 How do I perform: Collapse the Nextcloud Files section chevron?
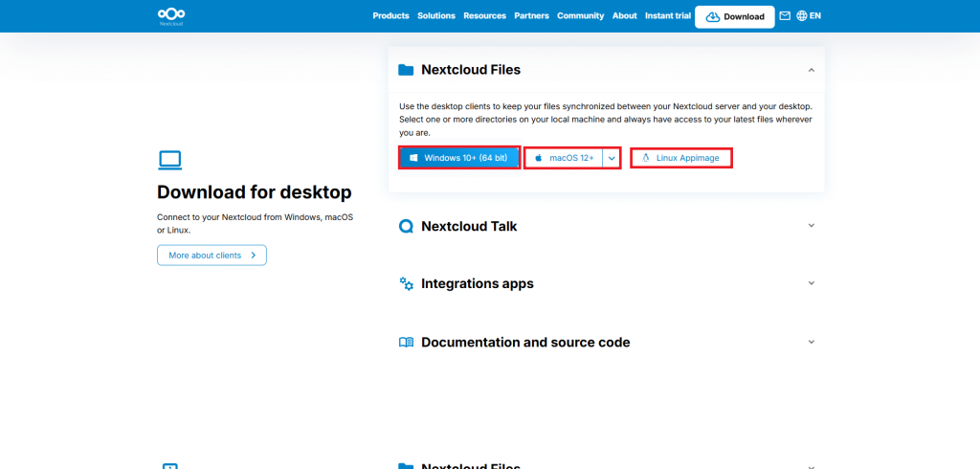coord(811,70)
